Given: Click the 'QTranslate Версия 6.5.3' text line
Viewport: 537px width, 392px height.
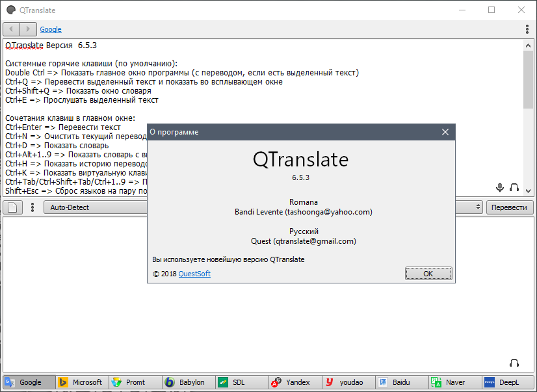Looking at the screenshot, I should click(51, 46).
